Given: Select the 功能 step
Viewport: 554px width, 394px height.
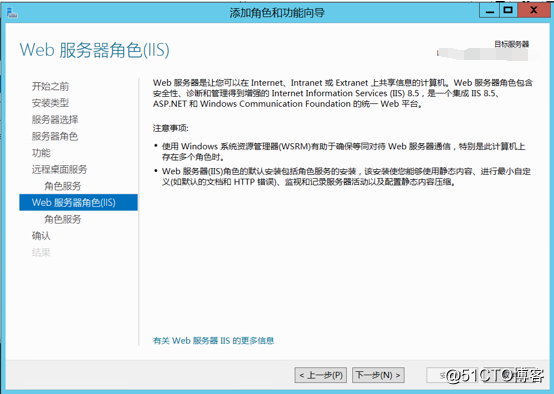Looking at the screenshot, I should 41,153.
